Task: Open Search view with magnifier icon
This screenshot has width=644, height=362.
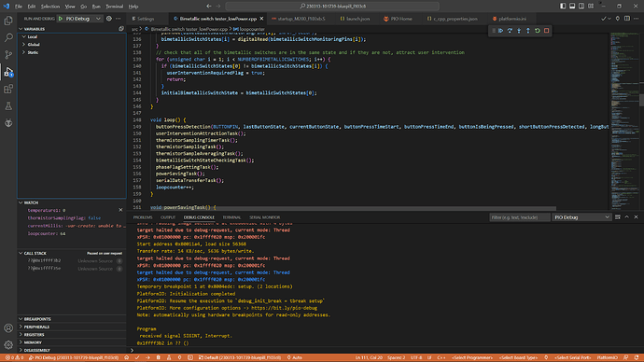Action: pyautogui.click(x=8, y=37)
